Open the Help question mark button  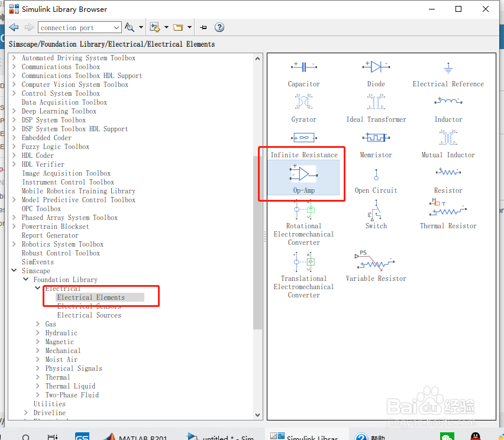click(219, 27)
